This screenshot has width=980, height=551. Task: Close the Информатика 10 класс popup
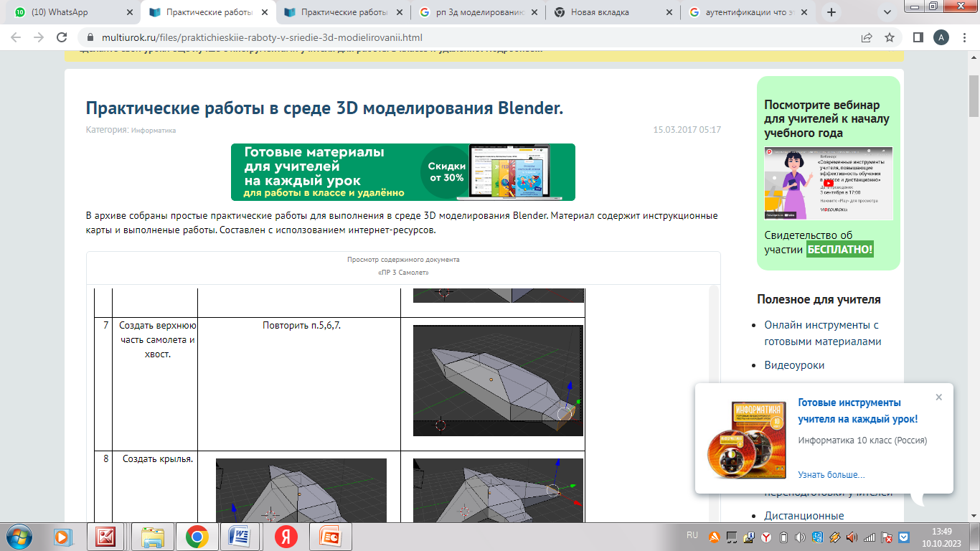click(x=938, y=397)
